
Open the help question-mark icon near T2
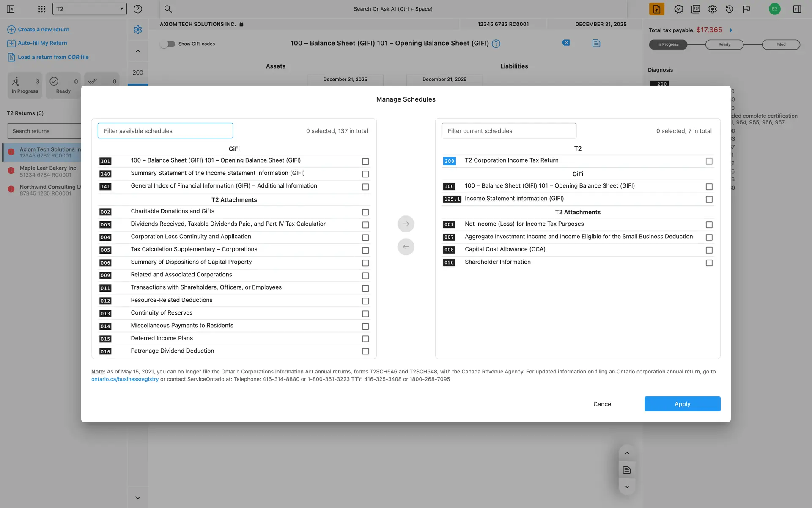tap(138, 9)
